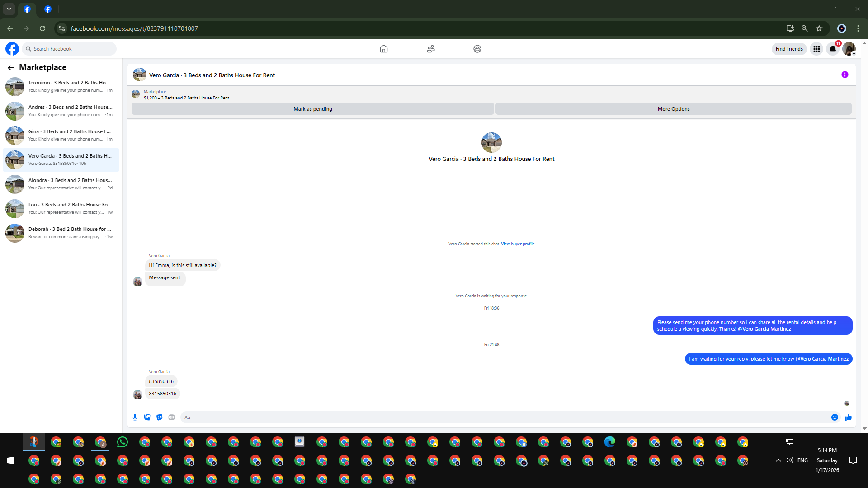This screenshot has height=488, width=868.
Task: Open conversation info purple icon
Action: 844,75
